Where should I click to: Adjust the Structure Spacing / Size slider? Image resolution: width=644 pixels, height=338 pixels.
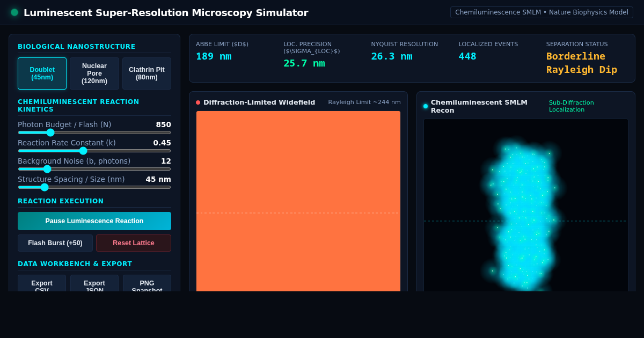coord(94,187)
